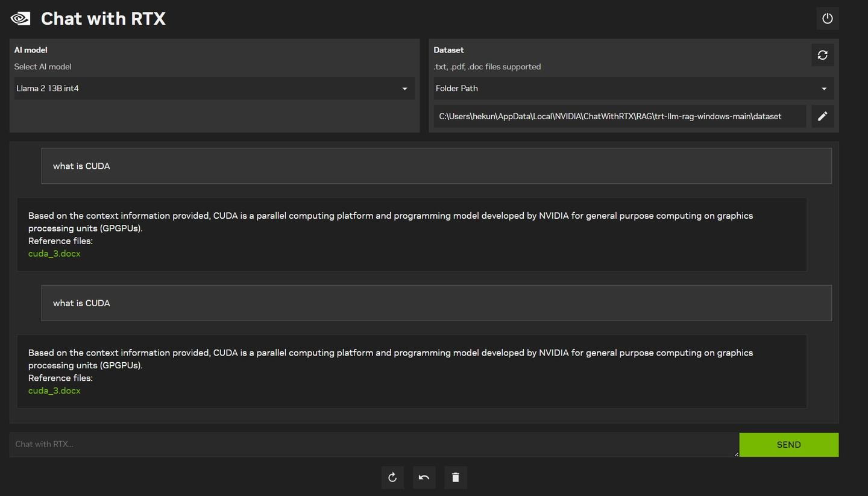Send the message with the SEND button
The height and width of the screenshot is (496, 868).
(788, 445)
